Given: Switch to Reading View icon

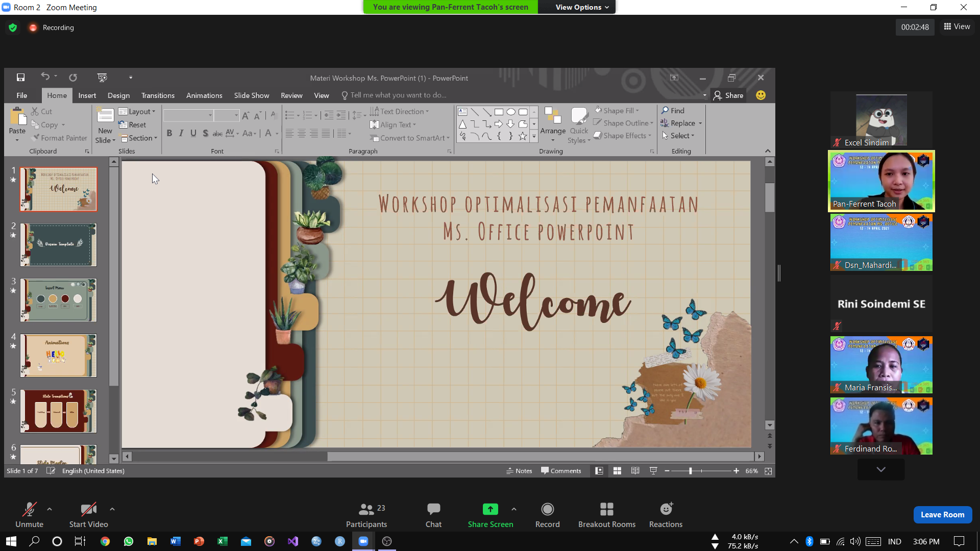Looking at the screenshot, I should (635, 471).
